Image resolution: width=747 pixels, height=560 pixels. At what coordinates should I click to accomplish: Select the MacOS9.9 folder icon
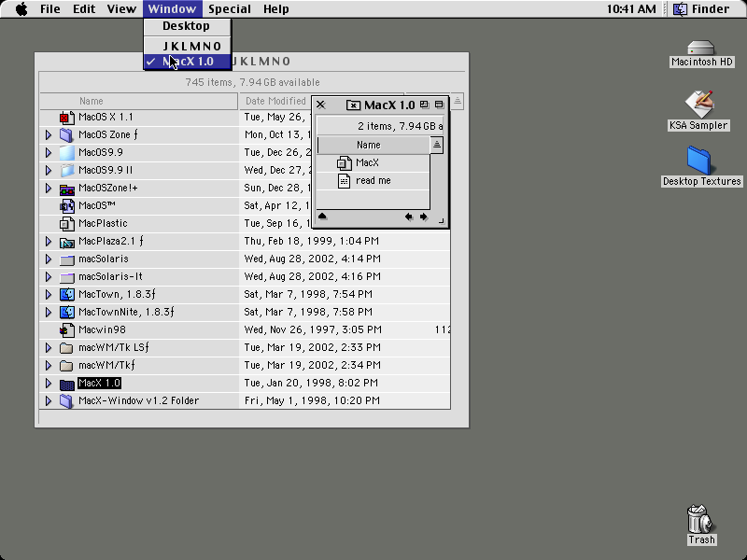67,152
